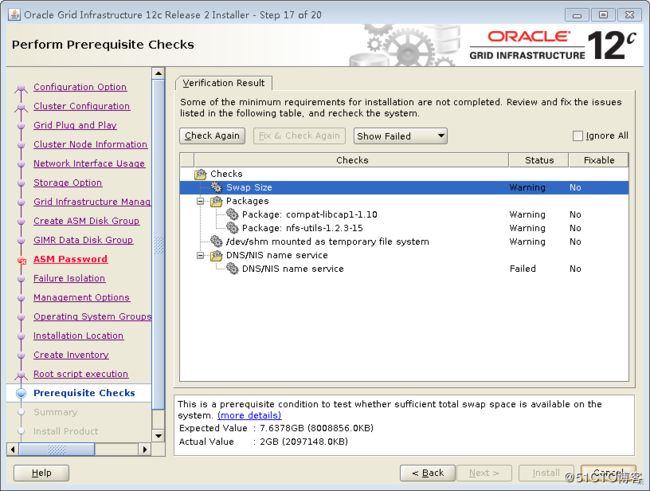The image size is (650, 491).
Task: Click the gear icon of child DNS/NIS check
Action: (232, 269)
